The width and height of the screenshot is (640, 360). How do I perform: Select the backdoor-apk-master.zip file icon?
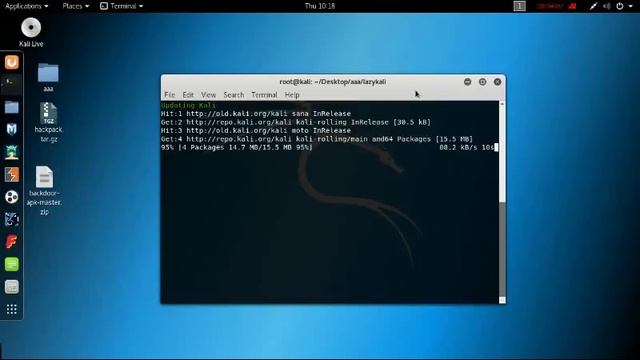pyautogui.click(x=44, y=177)
